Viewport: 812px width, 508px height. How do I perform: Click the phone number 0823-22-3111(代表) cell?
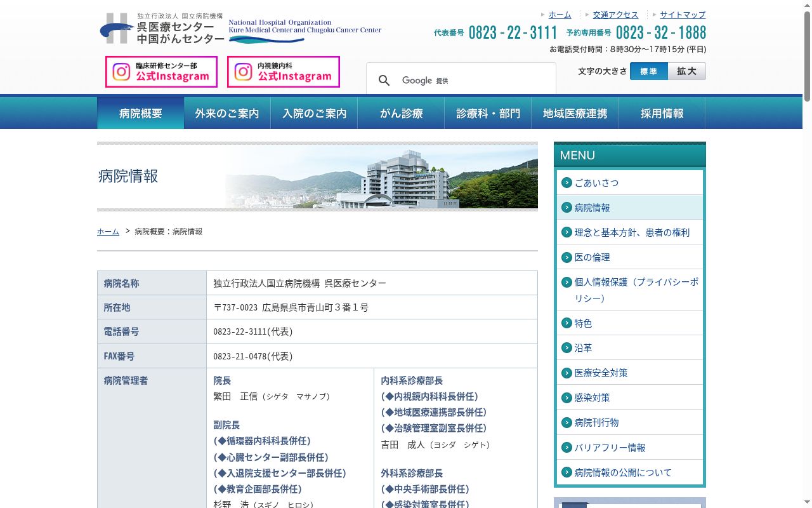[372, 331]
